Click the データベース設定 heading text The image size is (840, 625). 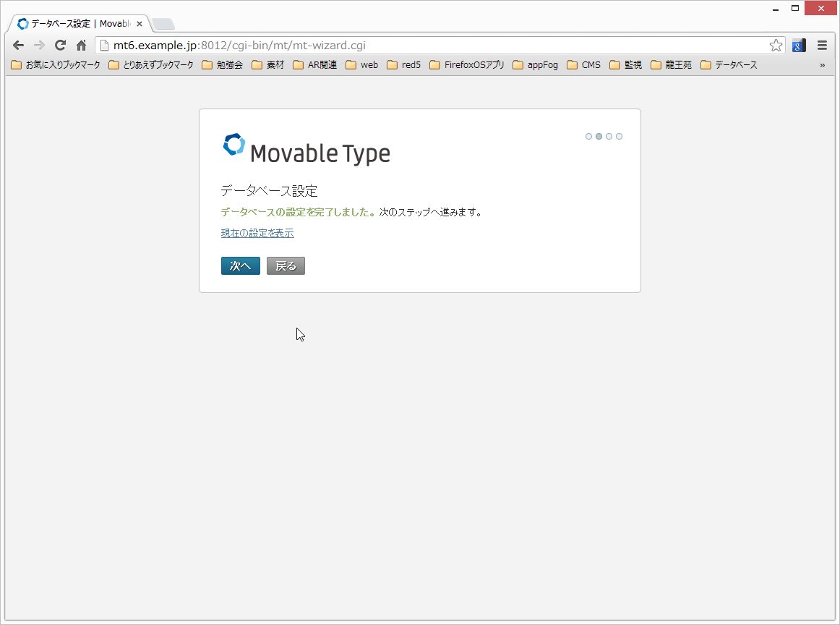pos(269,191)
